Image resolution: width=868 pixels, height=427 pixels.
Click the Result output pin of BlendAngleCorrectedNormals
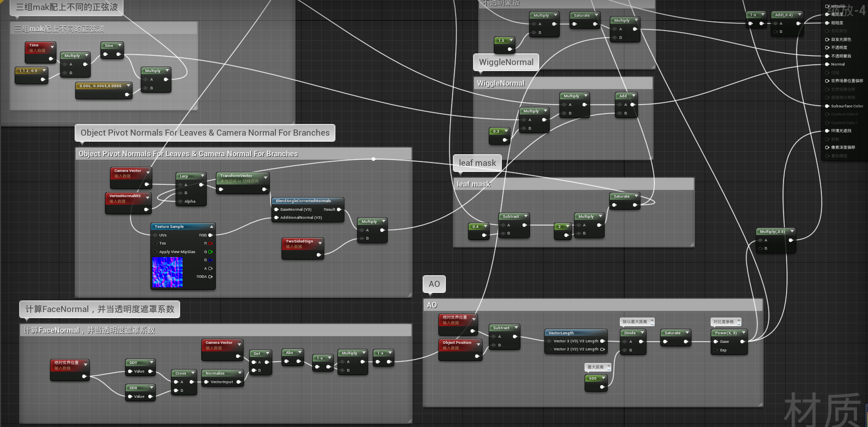click(x=339, y=209)
